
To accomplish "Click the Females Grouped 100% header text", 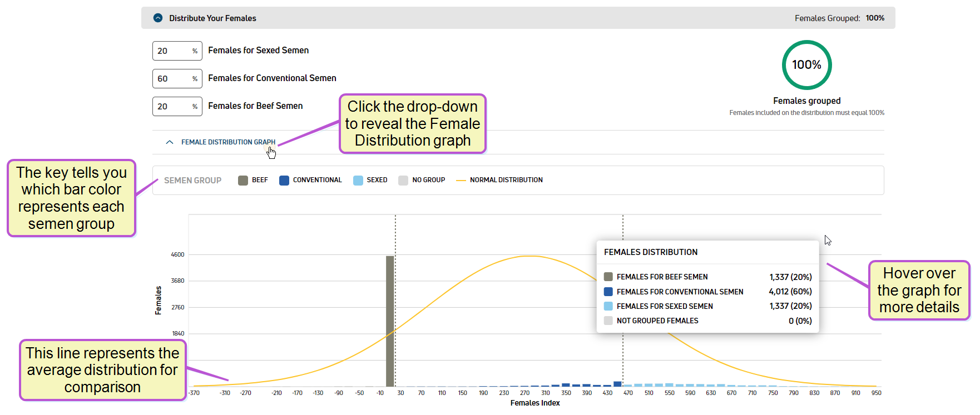I will tap(839, 18).
